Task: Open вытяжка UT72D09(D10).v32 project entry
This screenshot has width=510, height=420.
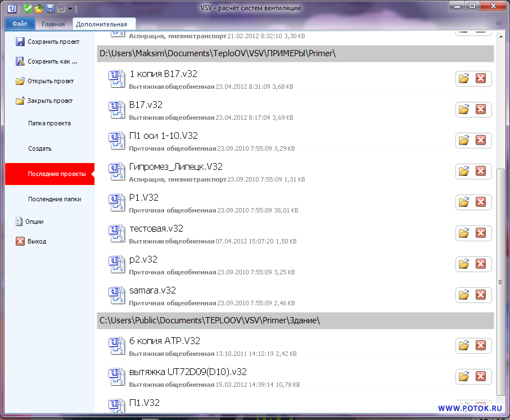Action: click(188, 372)
